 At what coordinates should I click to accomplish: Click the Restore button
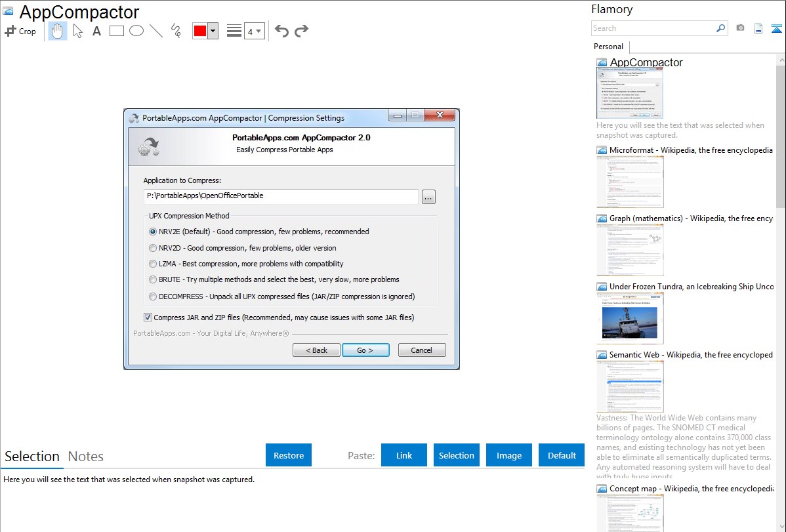[289, 455]
